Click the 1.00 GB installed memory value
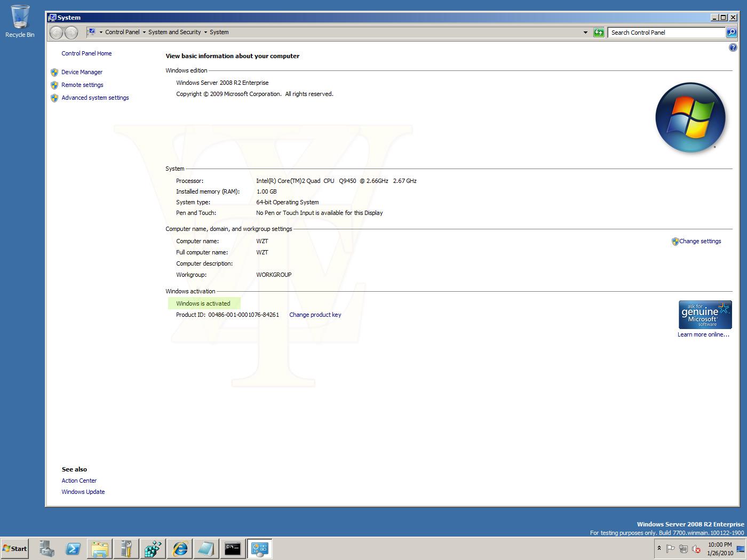The image size is (747, 560). pyautogui.click(x=266, y=191)
